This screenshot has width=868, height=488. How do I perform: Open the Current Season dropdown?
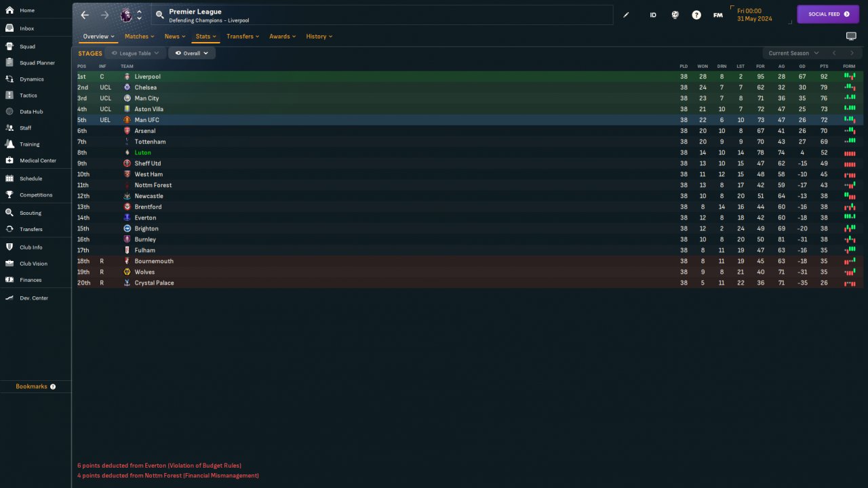click(x=793, y=53)
